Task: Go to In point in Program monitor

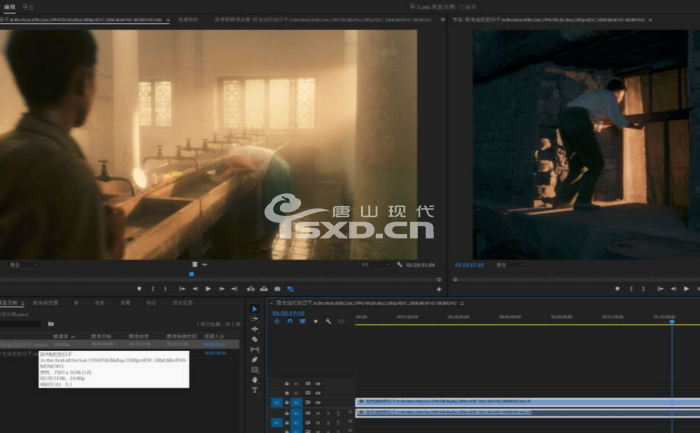Action: [x=660, y=289]
